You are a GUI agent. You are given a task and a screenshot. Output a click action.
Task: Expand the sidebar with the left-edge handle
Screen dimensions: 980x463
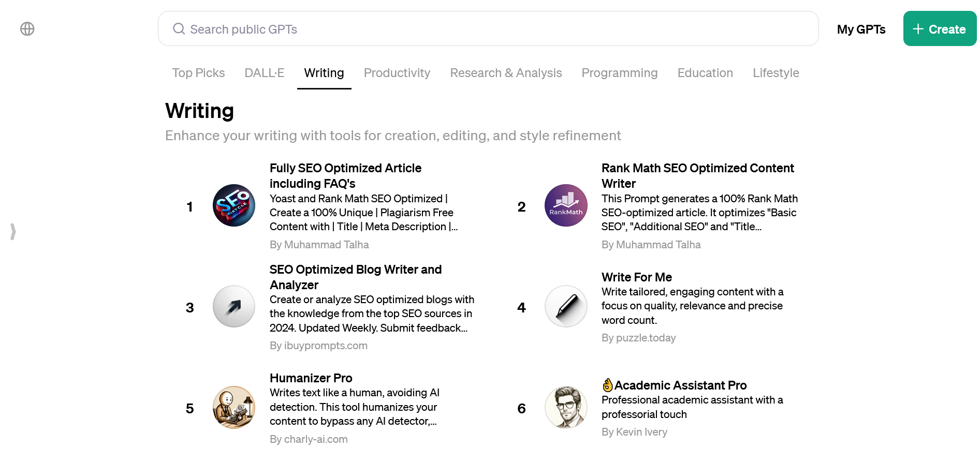pyautogui.click(x=13, y=231)
